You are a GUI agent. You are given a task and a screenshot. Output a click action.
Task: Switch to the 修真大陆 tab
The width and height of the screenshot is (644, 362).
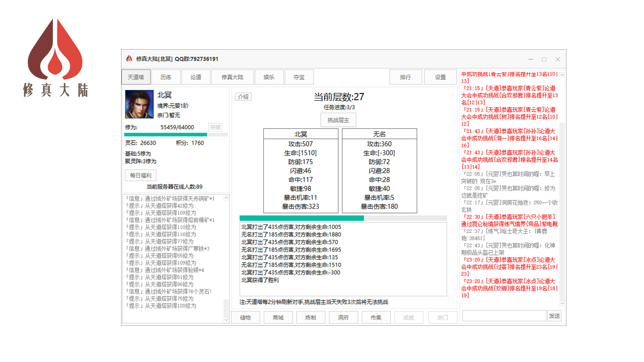[x=233, y=77]
